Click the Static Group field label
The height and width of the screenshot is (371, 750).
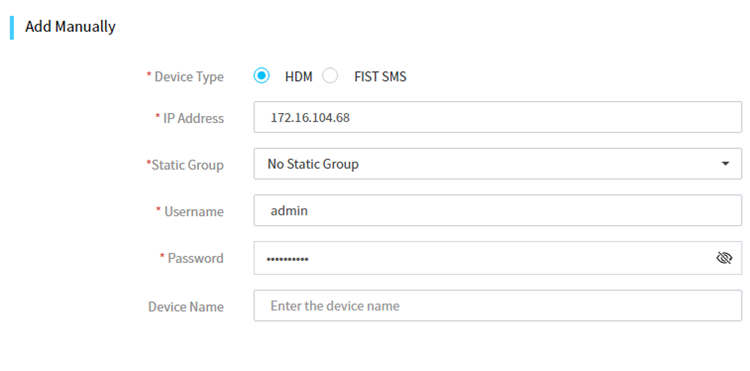click(185, 165)
